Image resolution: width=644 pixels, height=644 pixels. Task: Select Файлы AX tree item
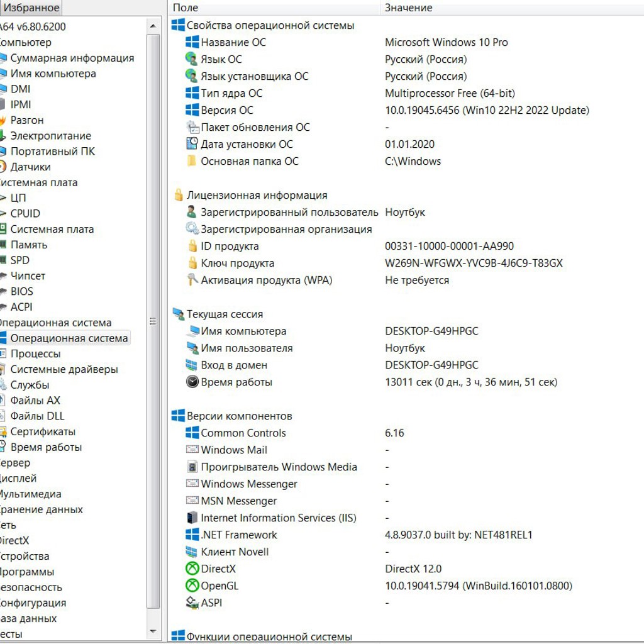(x=35, y=401)
